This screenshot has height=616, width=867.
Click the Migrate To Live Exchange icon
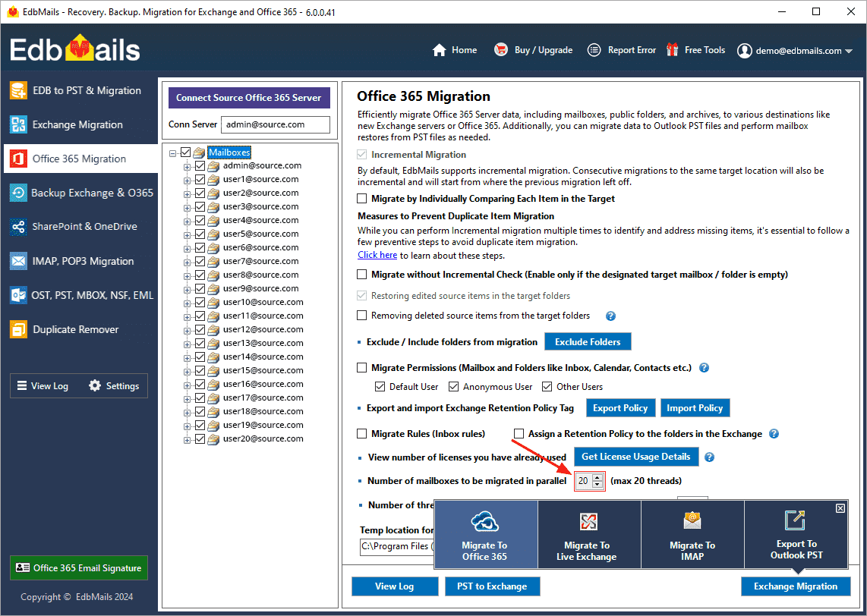click(588, 521)
